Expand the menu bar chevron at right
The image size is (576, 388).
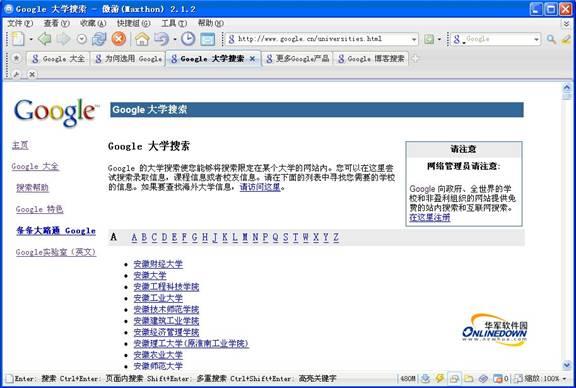[x=566, y=24]
